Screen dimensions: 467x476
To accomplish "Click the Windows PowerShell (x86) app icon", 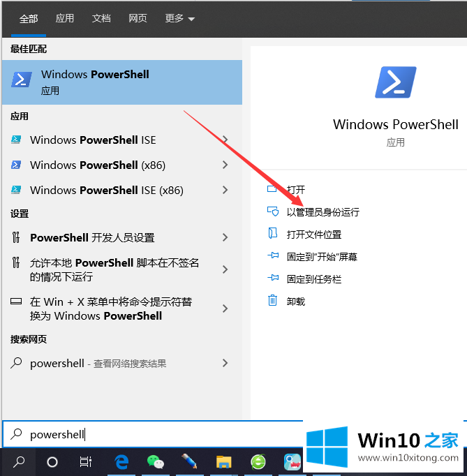I will tap(16, 165).
